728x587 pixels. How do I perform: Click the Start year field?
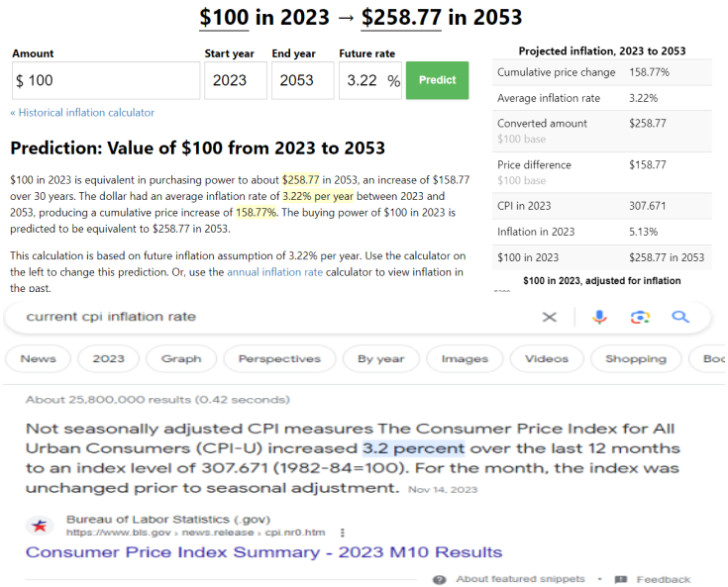(236, 80)
